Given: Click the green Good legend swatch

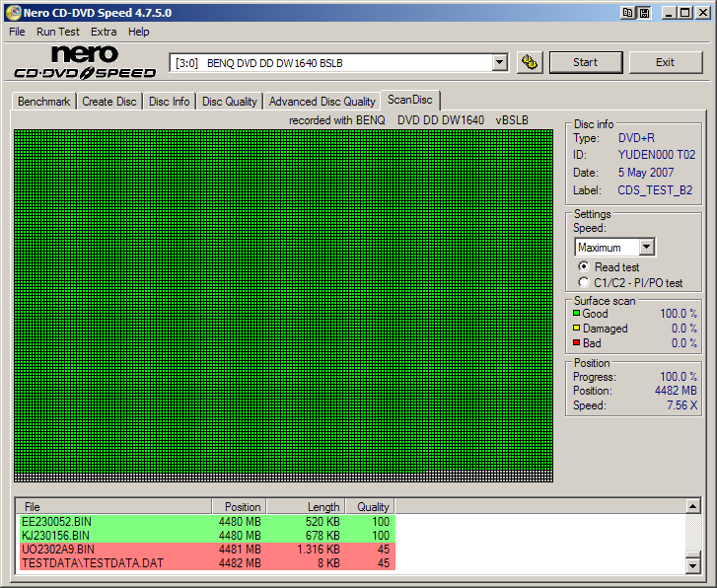Looking at the screenshot, I should 576,313.
